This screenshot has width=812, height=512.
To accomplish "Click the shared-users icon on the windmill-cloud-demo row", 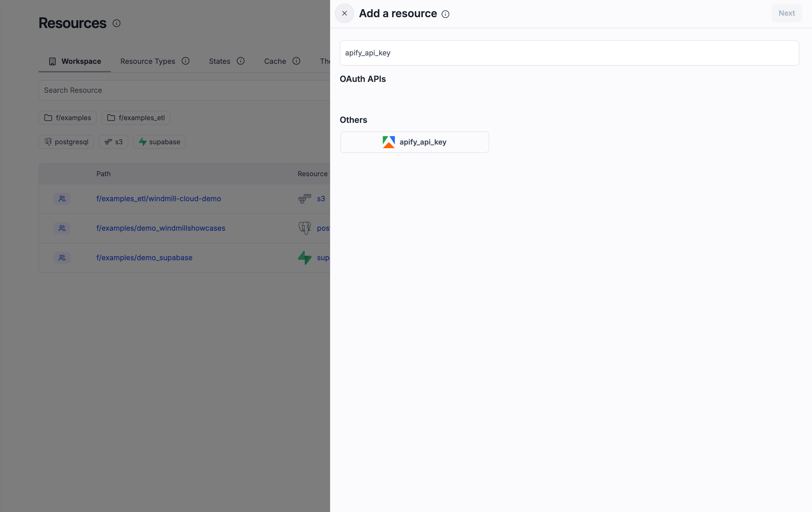I will point(62,199).
